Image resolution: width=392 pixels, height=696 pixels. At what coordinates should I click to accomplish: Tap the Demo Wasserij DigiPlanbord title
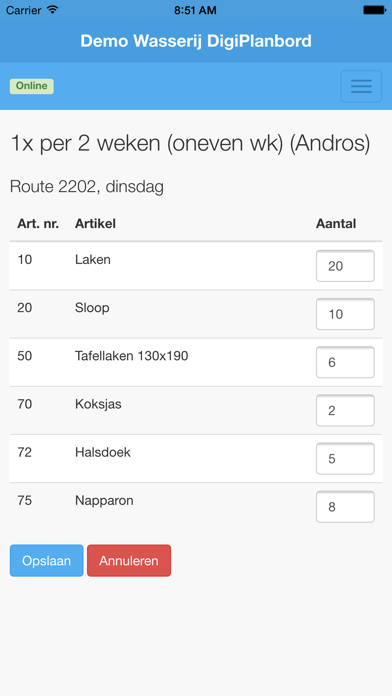(x=196, y=41)
